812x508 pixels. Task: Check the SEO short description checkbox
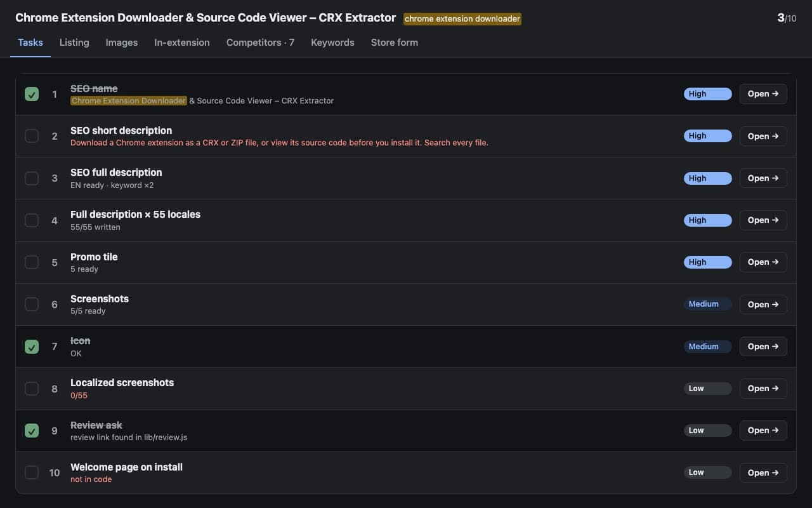pos(32,136)
